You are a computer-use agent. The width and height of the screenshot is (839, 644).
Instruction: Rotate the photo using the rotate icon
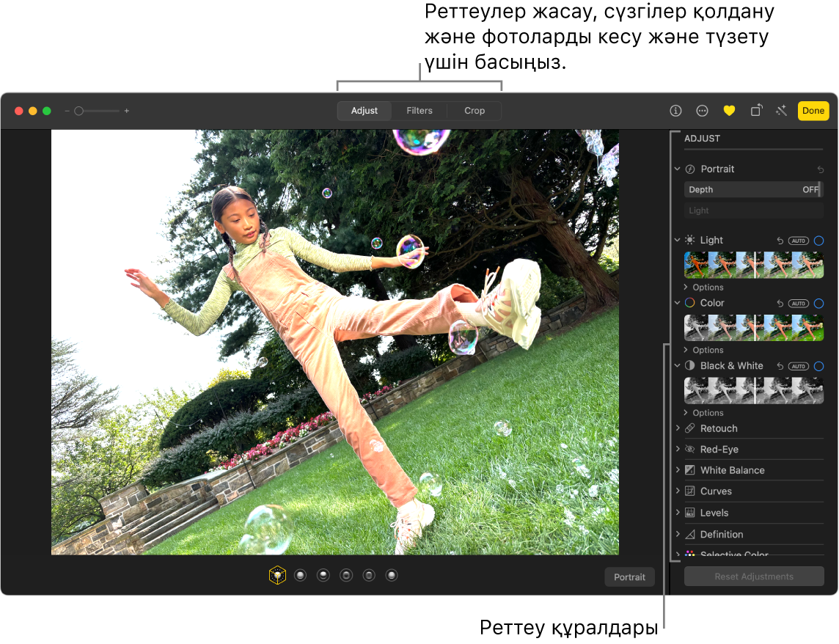point(755,111)
